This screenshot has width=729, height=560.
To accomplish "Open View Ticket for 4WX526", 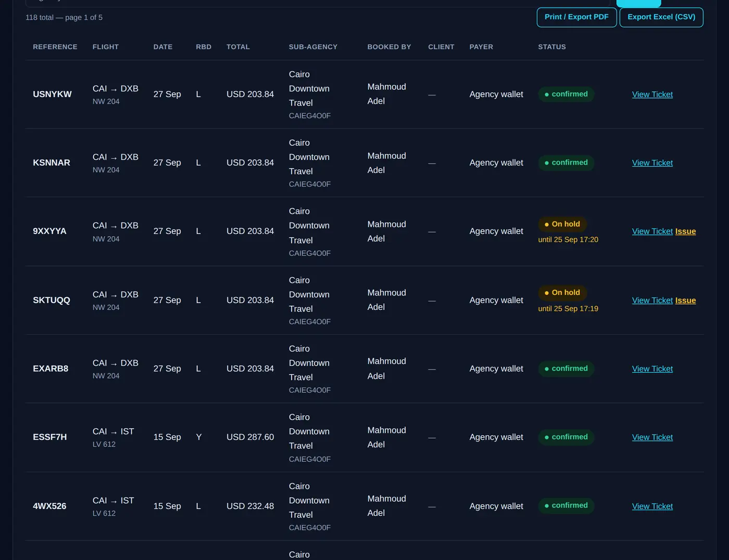I will 652,506.
